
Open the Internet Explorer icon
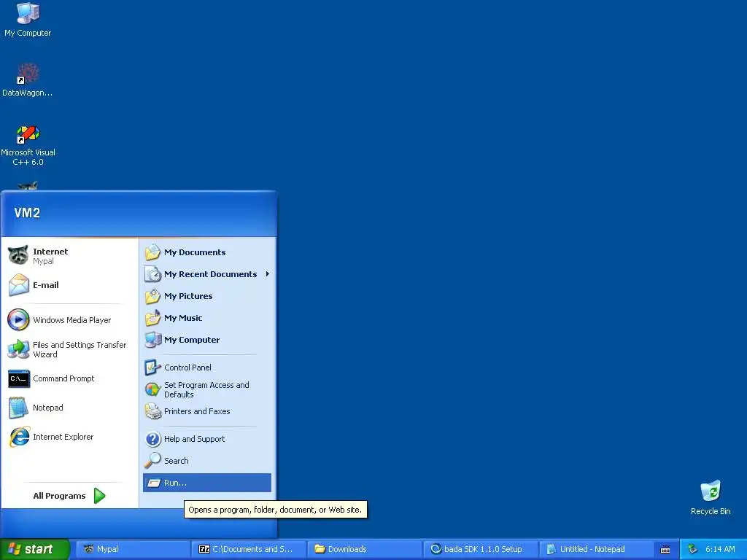pyautogui.click(x=18, y=437)
